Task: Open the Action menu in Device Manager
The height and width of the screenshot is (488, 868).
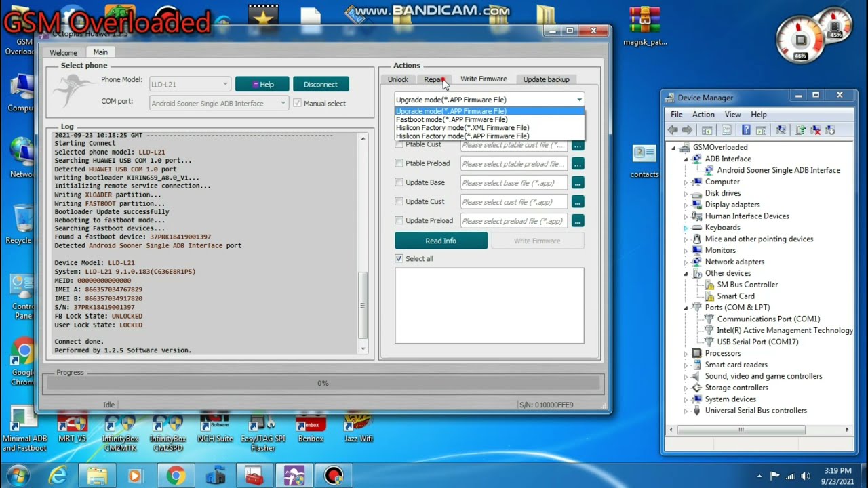Action: [x=703, y=114]
